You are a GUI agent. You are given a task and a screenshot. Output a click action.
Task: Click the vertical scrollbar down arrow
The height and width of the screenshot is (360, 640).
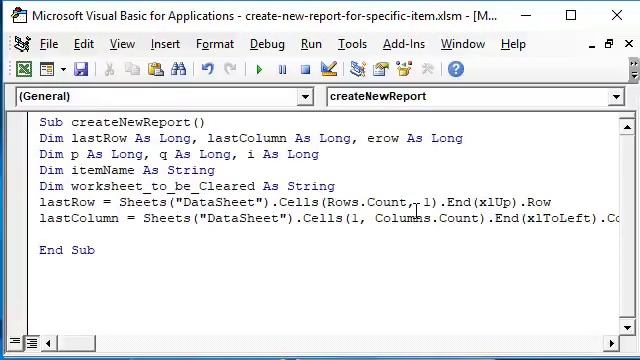(x=627, y=327)
